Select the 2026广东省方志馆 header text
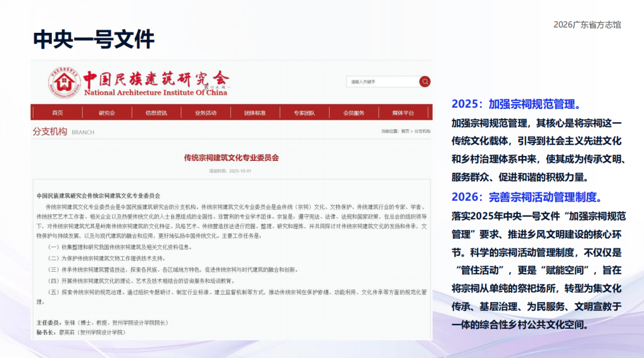 587,24
